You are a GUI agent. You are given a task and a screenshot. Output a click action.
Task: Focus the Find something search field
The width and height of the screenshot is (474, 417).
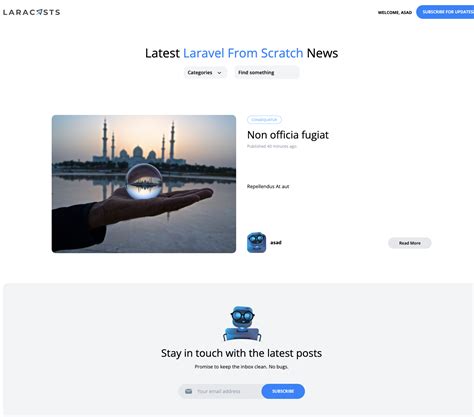point(267,72)
